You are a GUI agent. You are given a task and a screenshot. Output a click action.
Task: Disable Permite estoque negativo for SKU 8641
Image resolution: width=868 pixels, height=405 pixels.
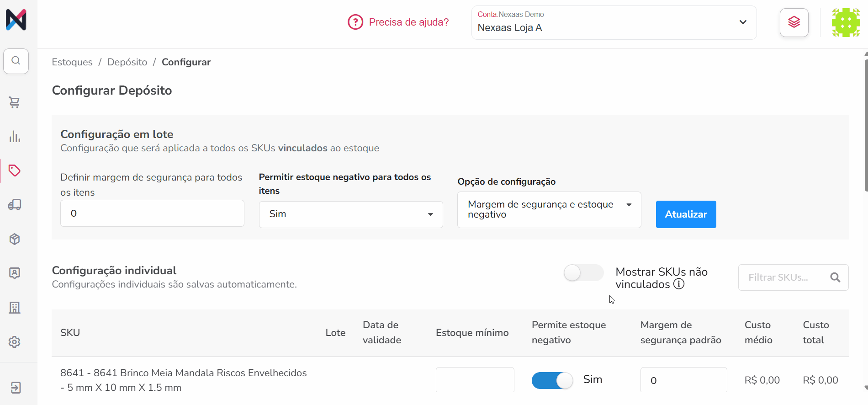tap(552, 380)
